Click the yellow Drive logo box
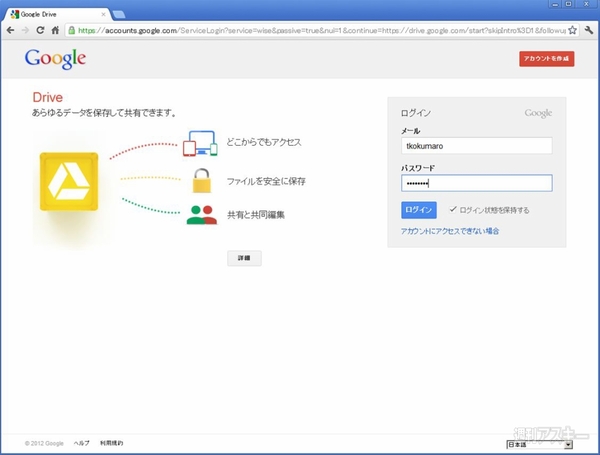This screenshot has width=600, height=455. coord(69,182)
